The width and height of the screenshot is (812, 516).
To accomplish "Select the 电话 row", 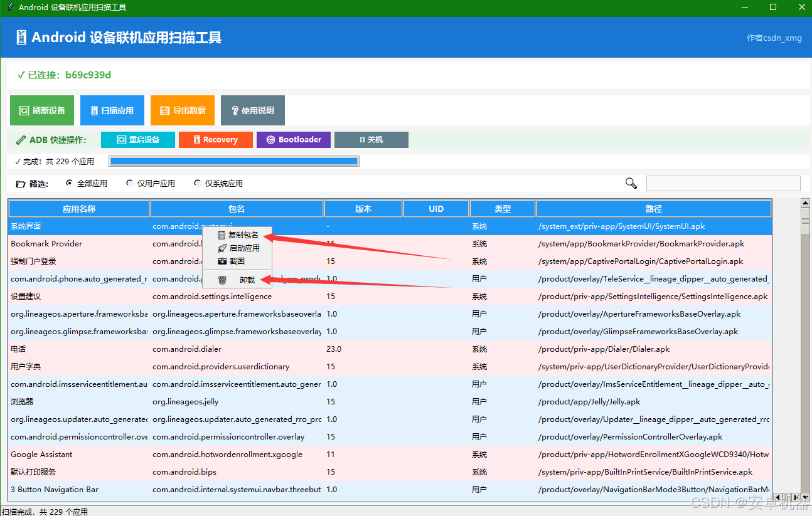I will 390,349.
